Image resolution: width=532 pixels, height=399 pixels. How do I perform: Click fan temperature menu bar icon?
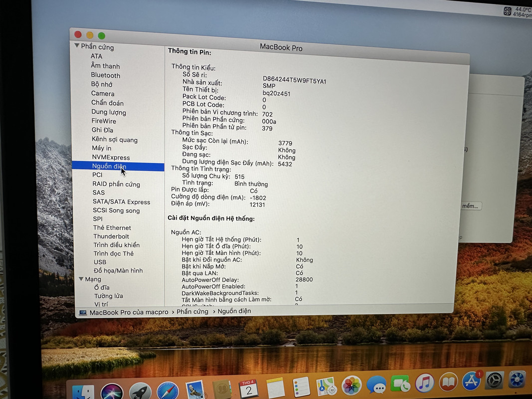coord(507,11)
